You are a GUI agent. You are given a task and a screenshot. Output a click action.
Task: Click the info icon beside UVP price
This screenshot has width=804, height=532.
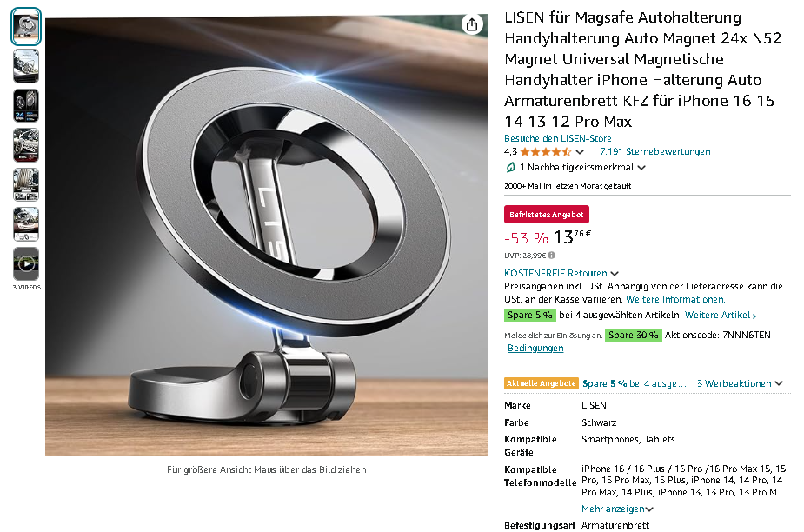pos(551,255)
